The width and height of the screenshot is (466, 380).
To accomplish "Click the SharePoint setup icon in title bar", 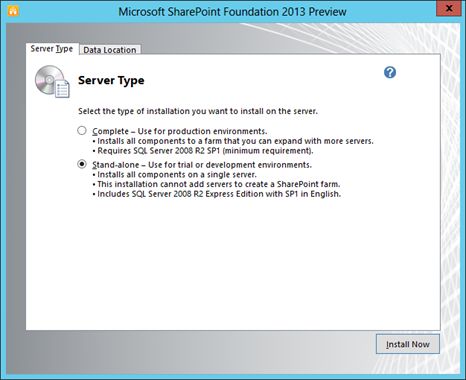I will tap(12, 11).
